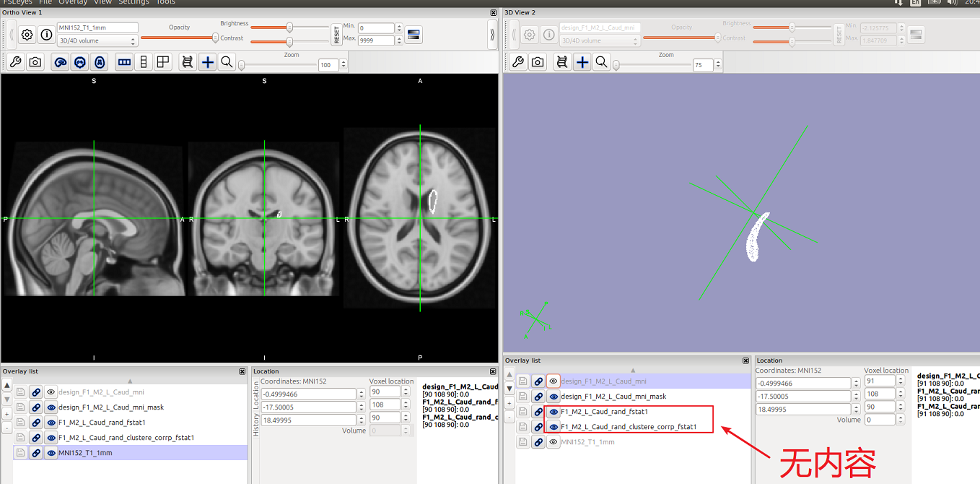Toggle visibility of design_F1_M2_L_Caud_mni_mask in 3D overlay list
The image size is (980, 484).
554,397
